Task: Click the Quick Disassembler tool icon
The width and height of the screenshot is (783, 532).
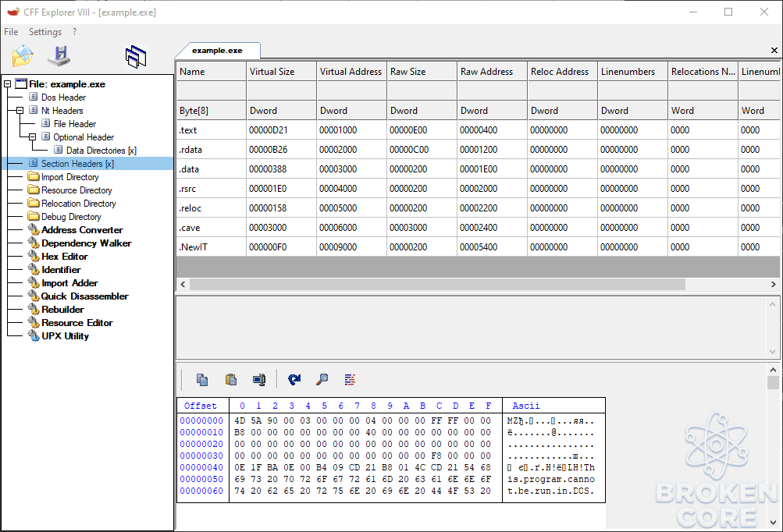Action: (x=34, y=296)
